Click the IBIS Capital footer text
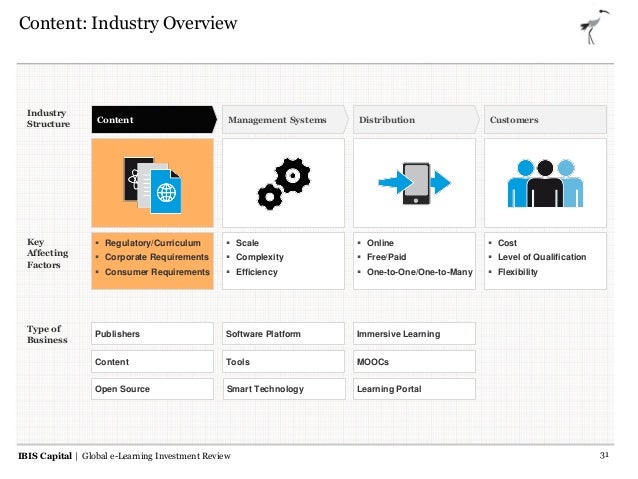 [x=45, y=456]
